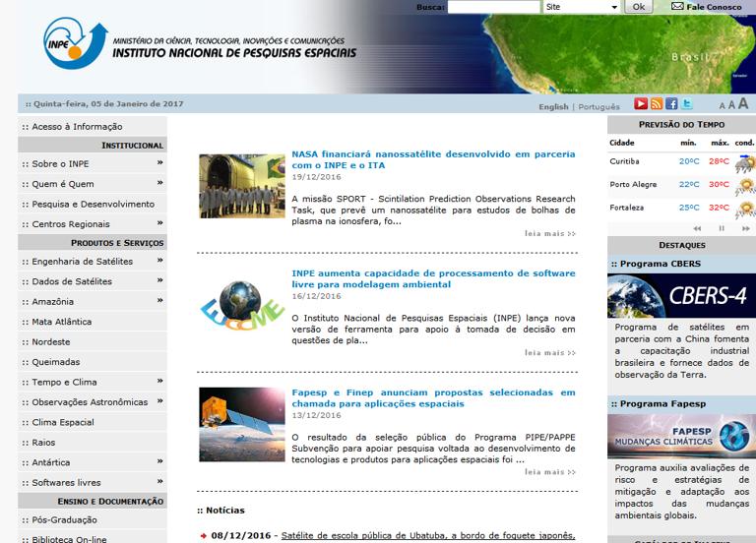Switch the site language to English
The height and width of the screenshot is (543, 756).
(x=553, y=106)
